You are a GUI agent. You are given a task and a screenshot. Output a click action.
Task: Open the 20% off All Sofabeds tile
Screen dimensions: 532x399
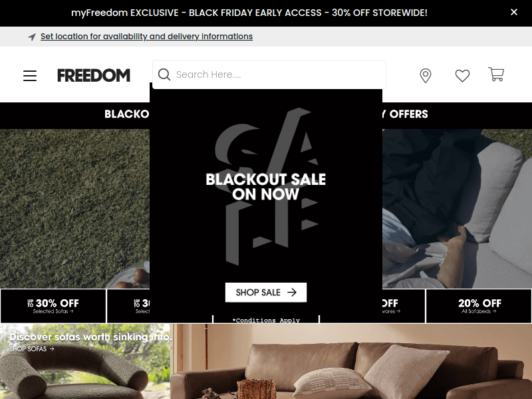[x=479, y=306]
